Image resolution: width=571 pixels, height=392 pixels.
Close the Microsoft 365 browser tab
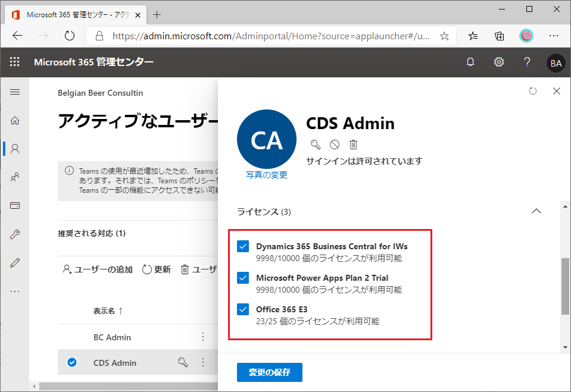138,15
